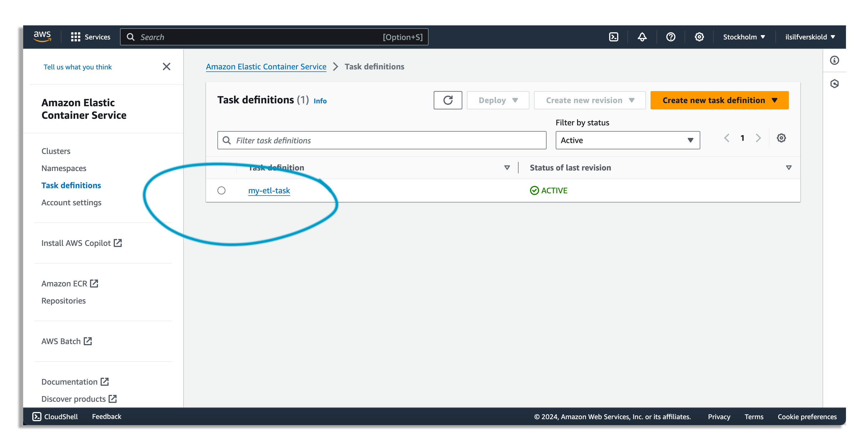Go to Clusters in the sidebar
Viewport: 868px width, 448px height.
tap(56, 151)
